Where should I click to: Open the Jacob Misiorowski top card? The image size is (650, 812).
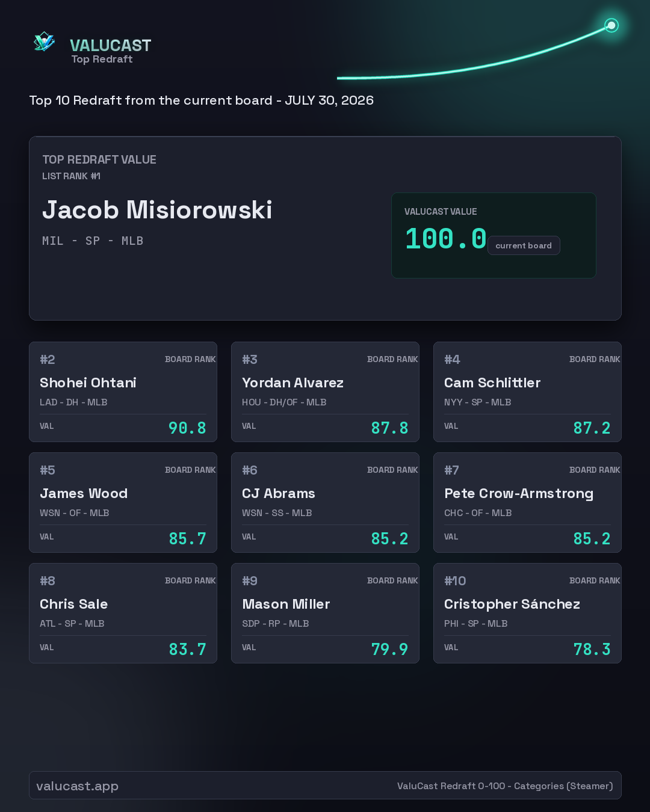click(325, 229)
